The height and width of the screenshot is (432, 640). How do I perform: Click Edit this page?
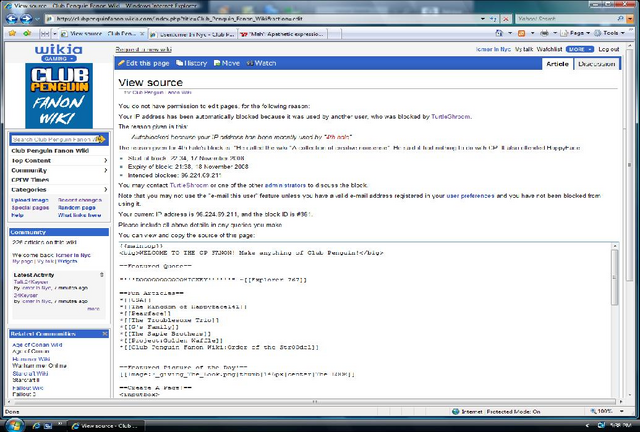point(143,63)
